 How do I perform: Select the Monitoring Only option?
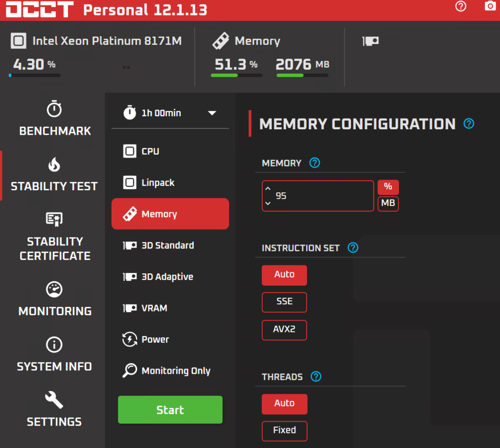tap(170, 370)
